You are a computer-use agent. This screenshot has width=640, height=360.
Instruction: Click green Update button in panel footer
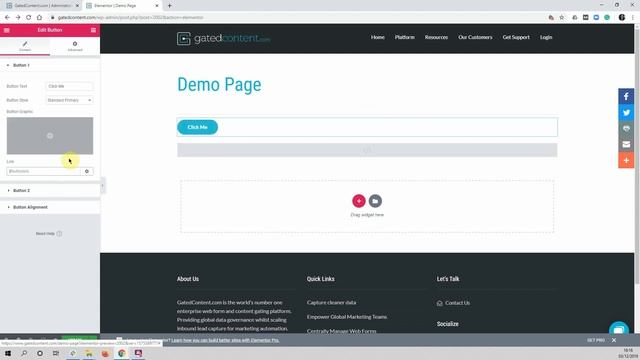(79, 338)
